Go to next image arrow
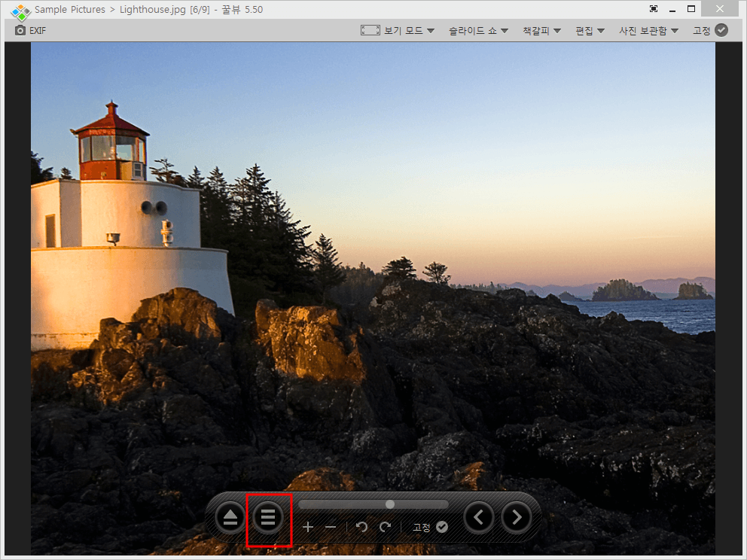 (x=517, y=517)
